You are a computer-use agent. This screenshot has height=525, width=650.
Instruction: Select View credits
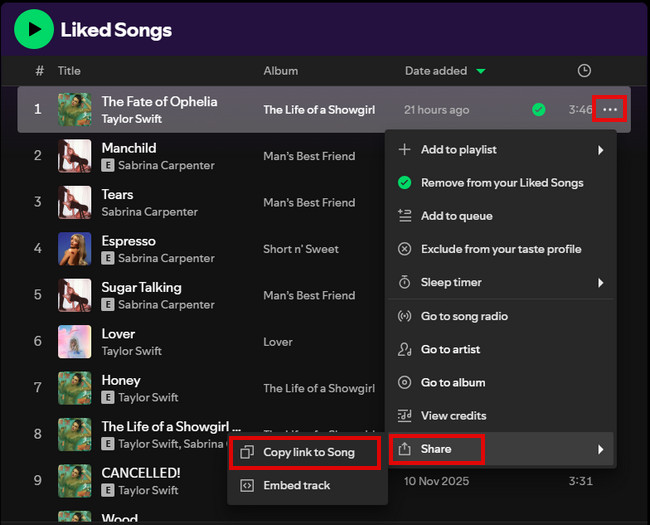[501, 416]
